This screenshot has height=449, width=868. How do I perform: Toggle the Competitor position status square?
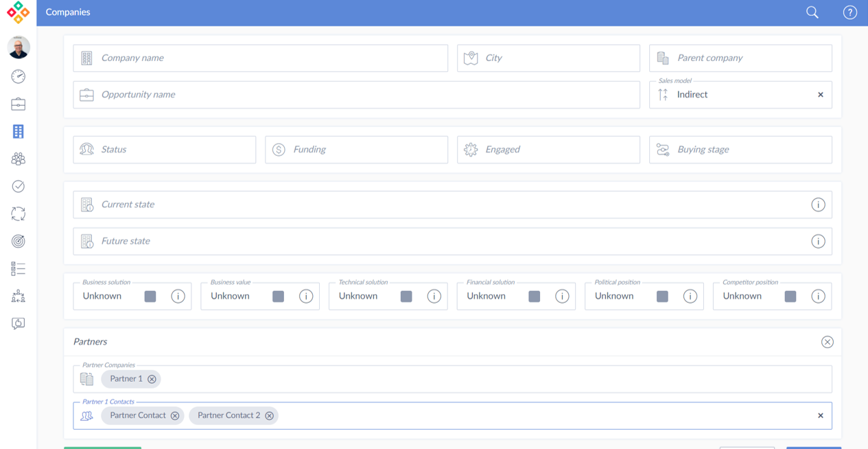(790, 297)
